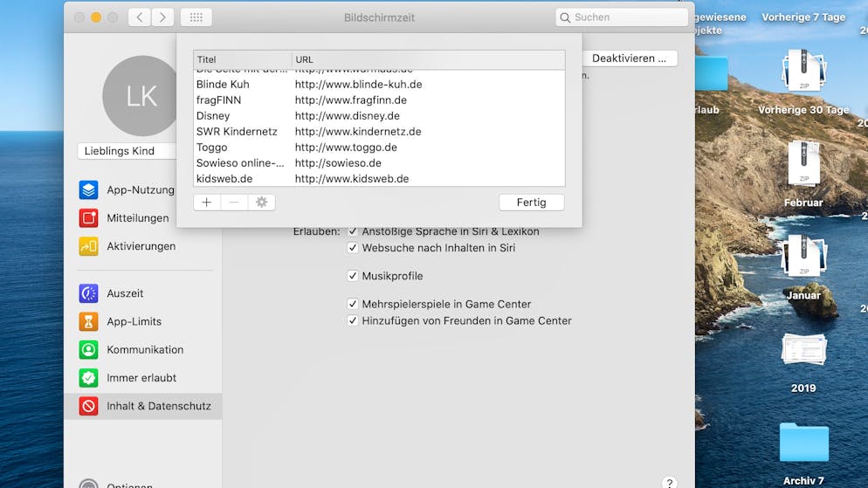Click the URL http://www.disney.de
Image resolution: width=868 pixels, height=488 pixels.
pos(348,115)
